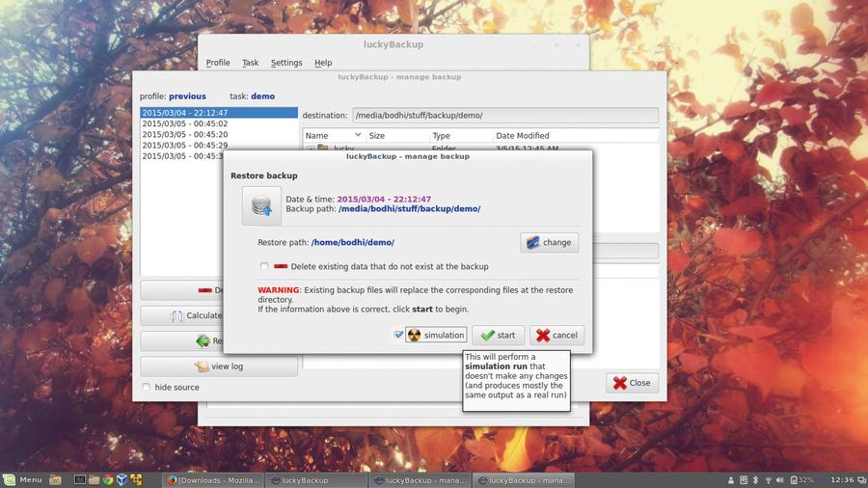Click the restore backup database icon
This screenshot has height=488, width=868.
click(x=261, y=205)
